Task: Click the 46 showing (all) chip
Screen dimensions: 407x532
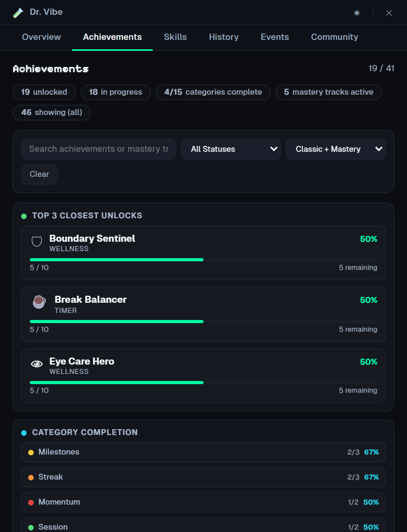Action: (52, 113)
